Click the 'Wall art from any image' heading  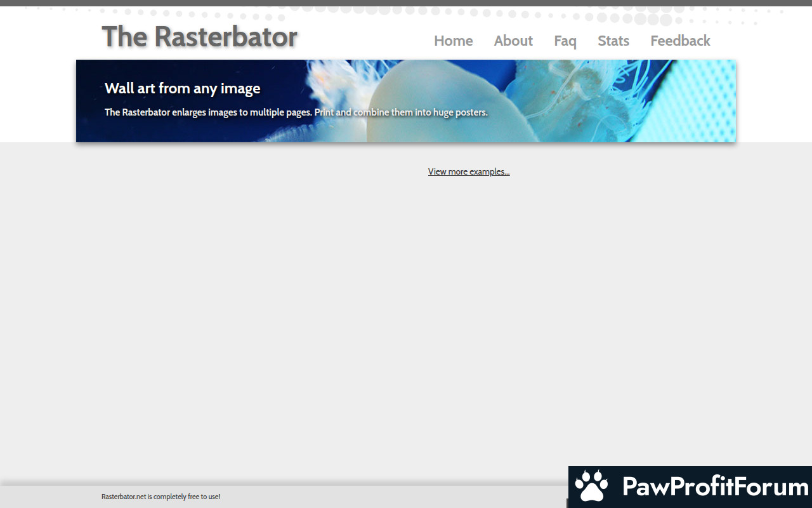tap(183, 88)
